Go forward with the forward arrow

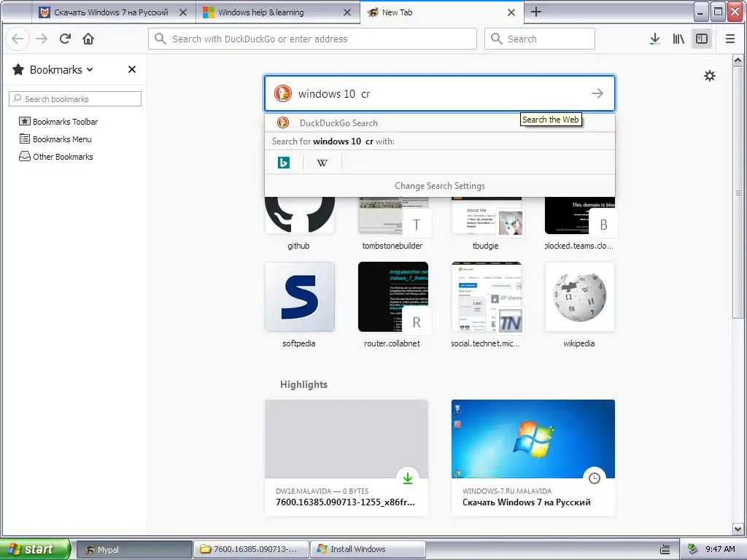(42, 39)
